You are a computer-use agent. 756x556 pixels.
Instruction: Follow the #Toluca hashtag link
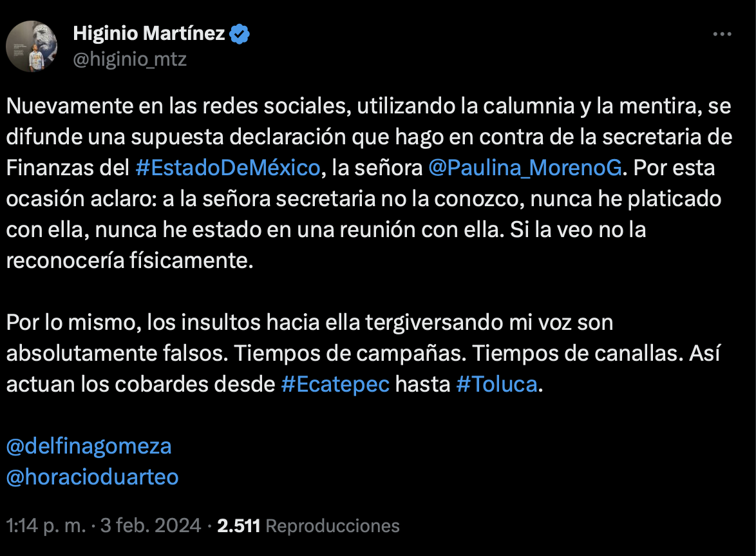[496, 384]
